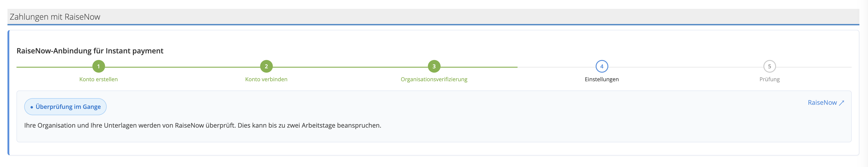The height and width of the screenshot is (167, 868).
Task: Click the external-link arrow beside RaiseNow
Action: tap(841, 103)
